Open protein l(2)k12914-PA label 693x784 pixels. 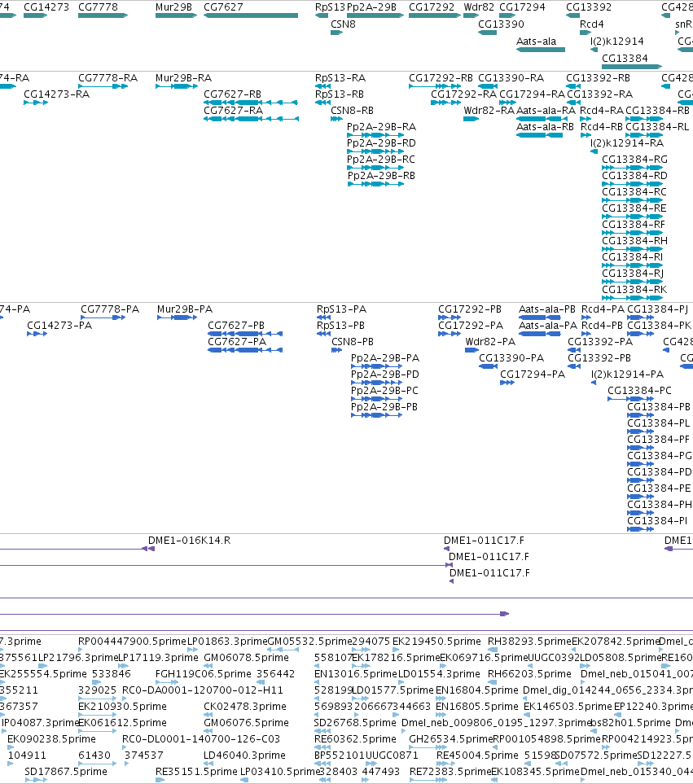click(x=628, y=374)
